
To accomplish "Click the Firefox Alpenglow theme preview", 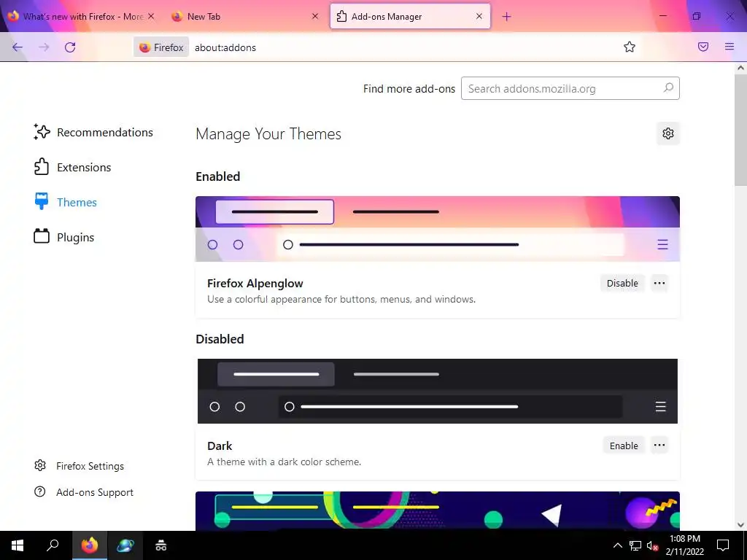I will [x=438, y=228].
